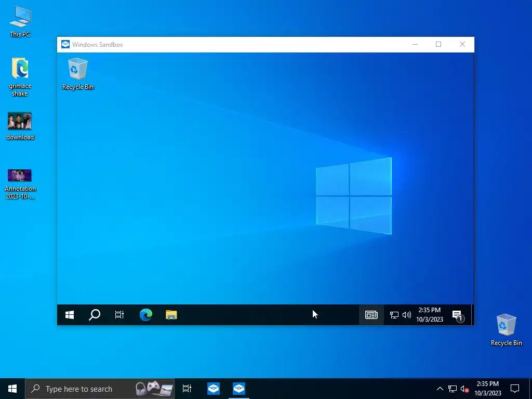Viewport: 532px width, 399px height.
Task: Maximize the Windows Sandbox window
Action: click(x=438, y=45)
